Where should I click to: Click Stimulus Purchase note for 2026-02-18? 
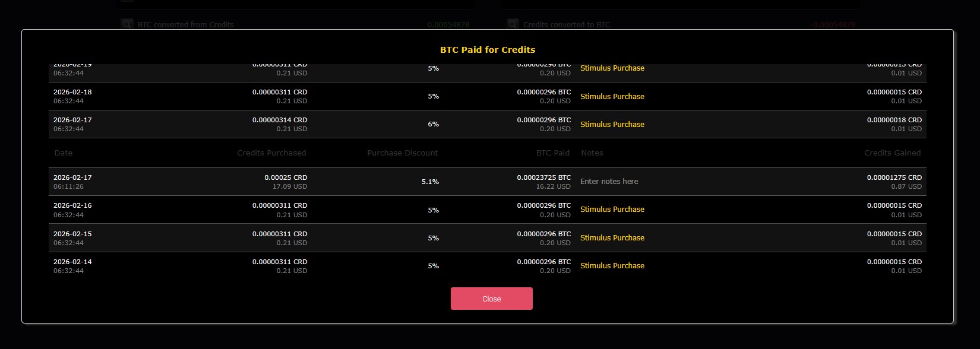coord(612,96)
